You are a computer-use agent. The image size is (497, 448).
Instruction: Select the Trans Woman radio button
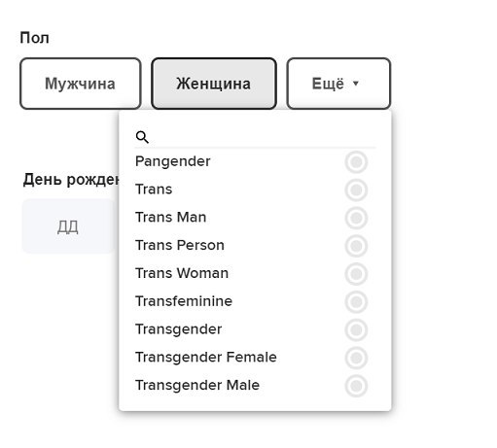click(356, 274)
